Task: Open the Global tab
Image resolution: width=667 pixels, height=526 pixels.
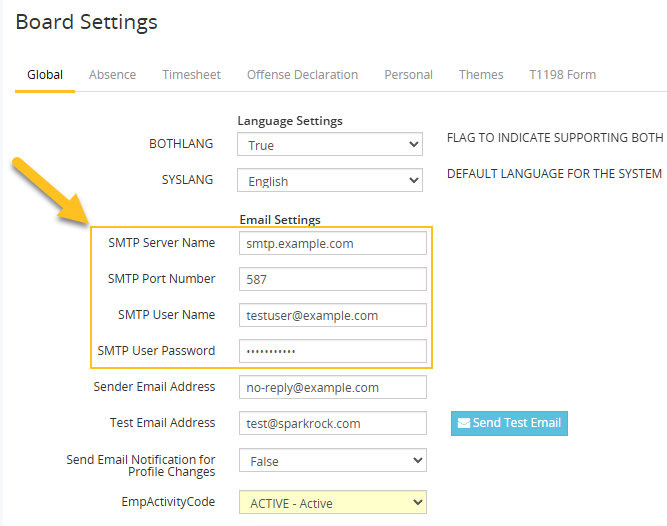Action: click(45, 75)
